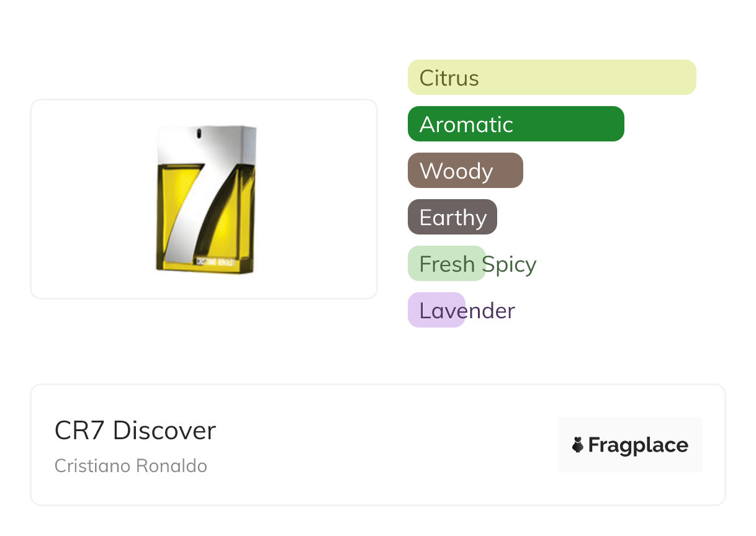Click the spray nozzle hole on the bottle cap

pos(199,133)
